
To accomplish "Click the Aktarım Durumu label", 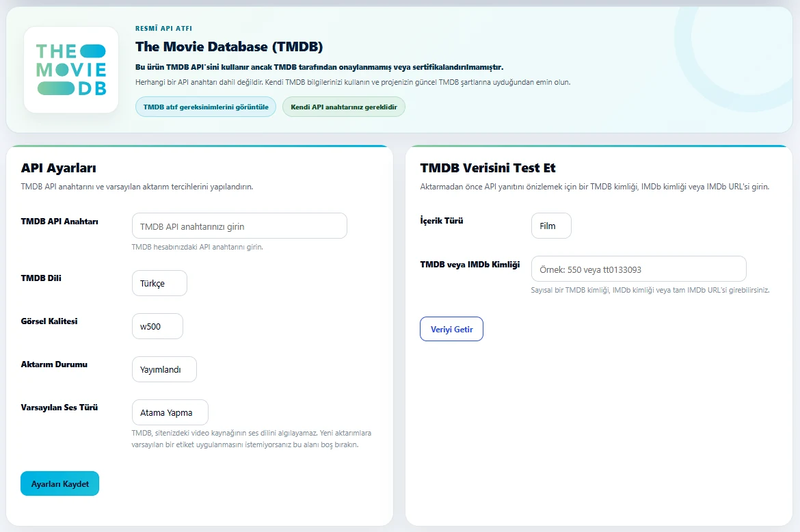I will [x=54, y=364].
